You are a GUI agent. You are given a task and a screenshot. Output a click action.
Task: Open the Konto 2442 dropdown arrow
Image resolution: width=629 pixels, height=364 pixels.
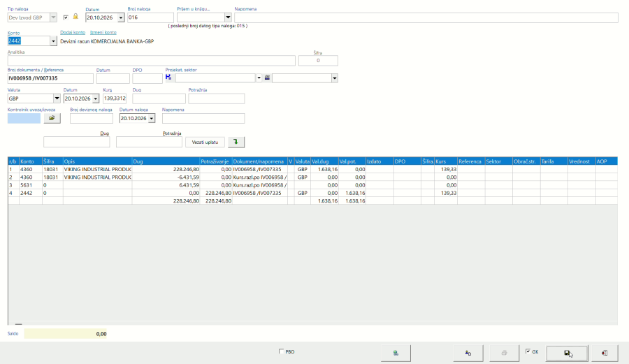tap(53, 41)
